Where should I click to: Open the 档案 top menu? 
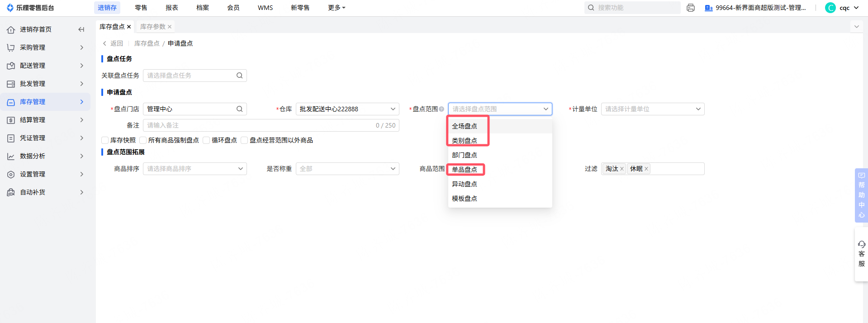point(203,8)
